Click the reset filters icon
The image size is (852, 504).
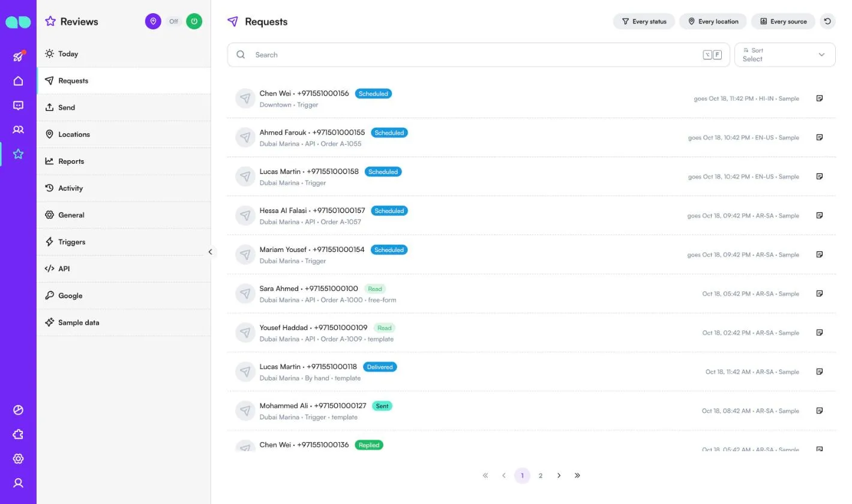point(827,22)
